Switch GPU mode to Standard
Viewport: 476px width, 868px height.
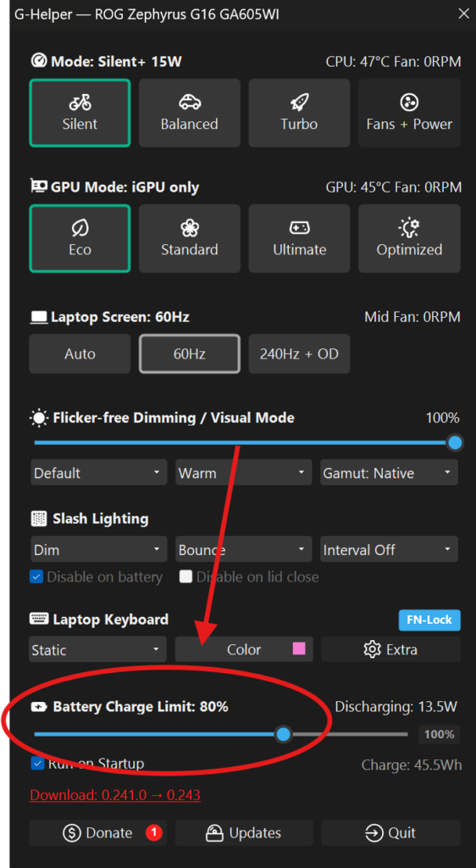pyautogui.click(x=189, y=238)
